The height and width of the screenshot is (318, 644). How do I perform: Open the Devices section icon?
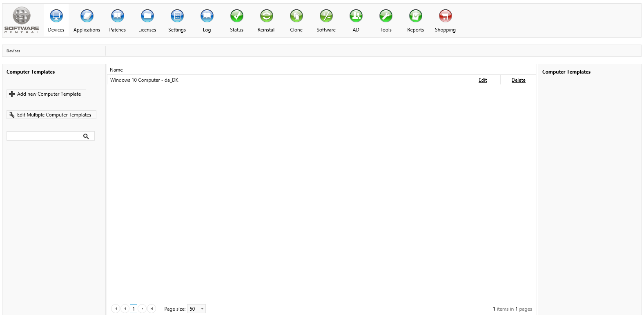56,16
